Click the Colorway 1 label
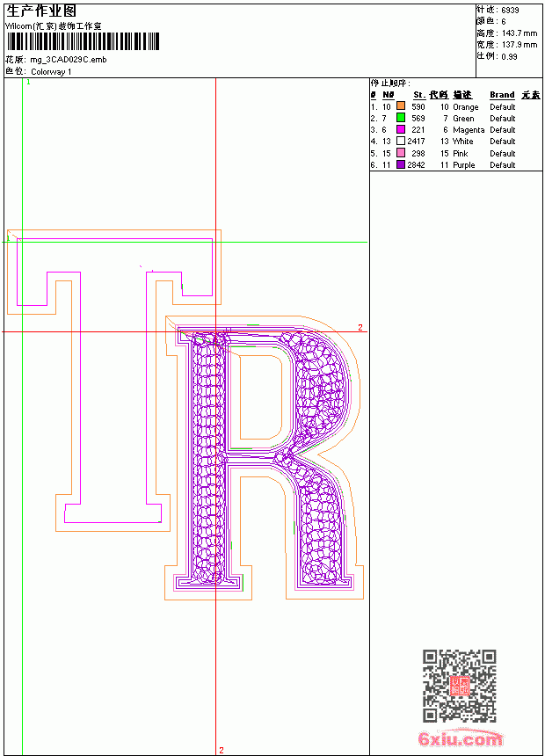Image resolution: width=545 pixels, height=756 pixels. pos(51,72)
